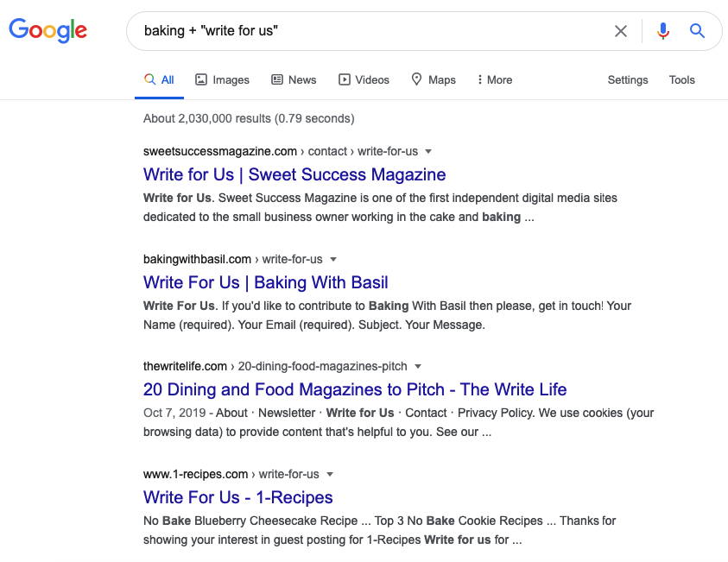Click into the search query text field
This screenshot has height=562, width=728.
(x=371, y=31)
